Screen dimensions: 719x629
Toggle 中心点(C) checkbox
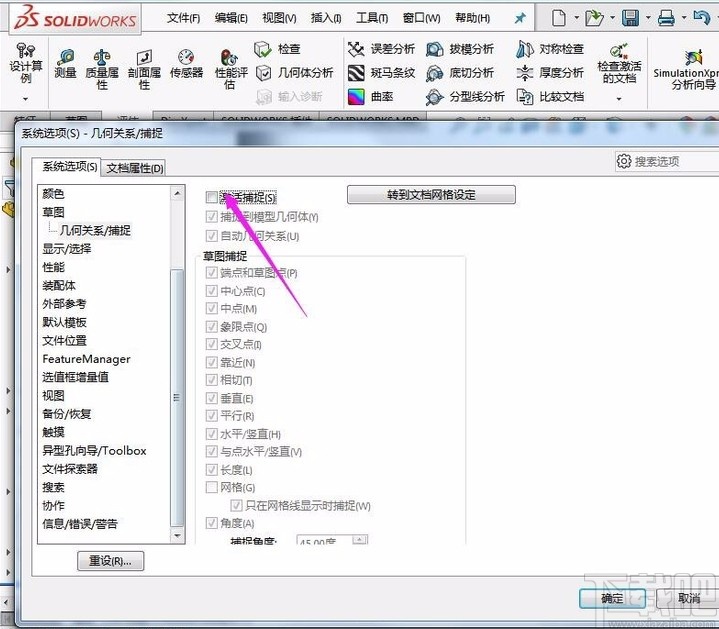(x=211, y=291)
